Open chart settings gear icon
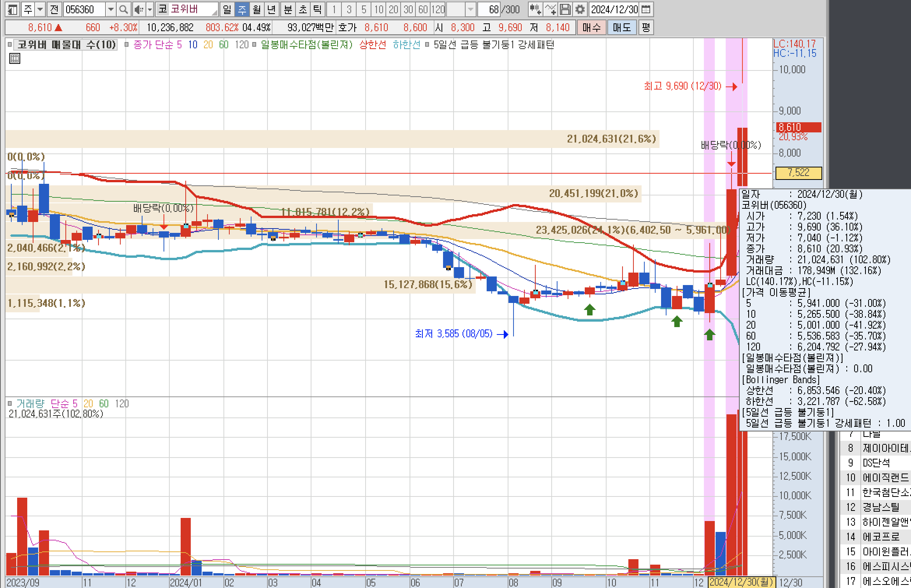Image resolution: width=911 pixels, height=588 pixels. [580, 9]
